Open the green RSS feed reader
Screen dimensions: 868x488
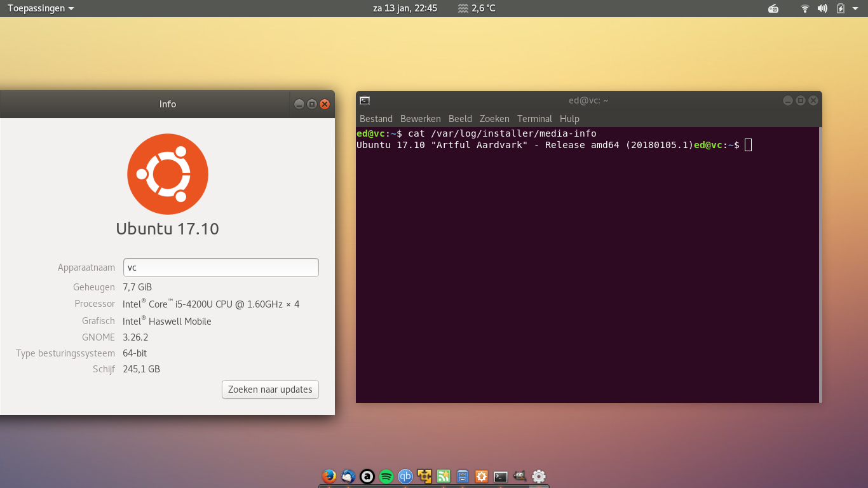(x=444, y=476)
